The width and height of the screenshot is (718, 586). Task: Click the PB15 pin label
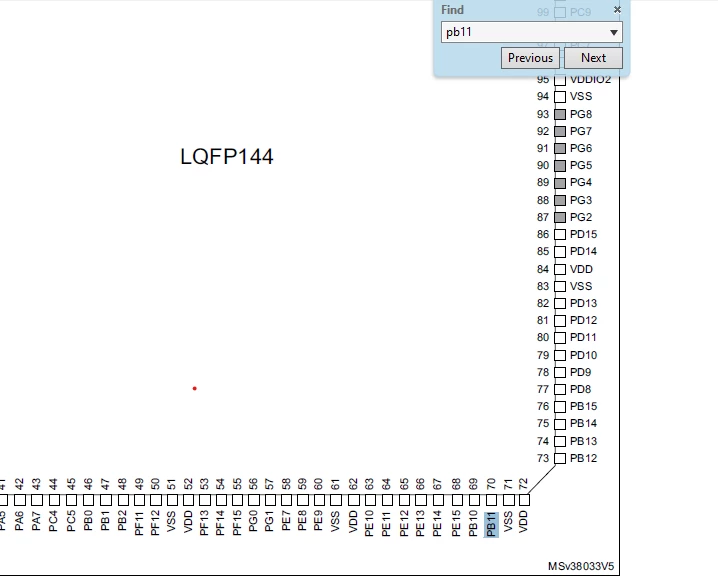click(x=583, y=407)
